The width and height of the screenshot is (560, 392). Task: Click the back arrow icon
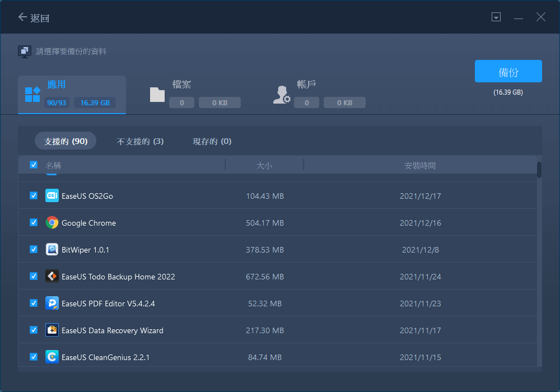tap(22, 17)
